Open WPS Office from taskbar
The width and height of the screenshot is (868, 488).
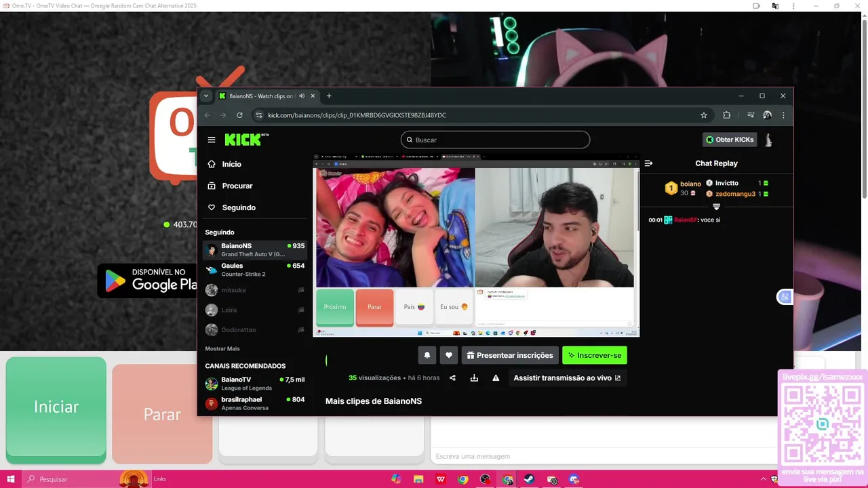point(441,479)
